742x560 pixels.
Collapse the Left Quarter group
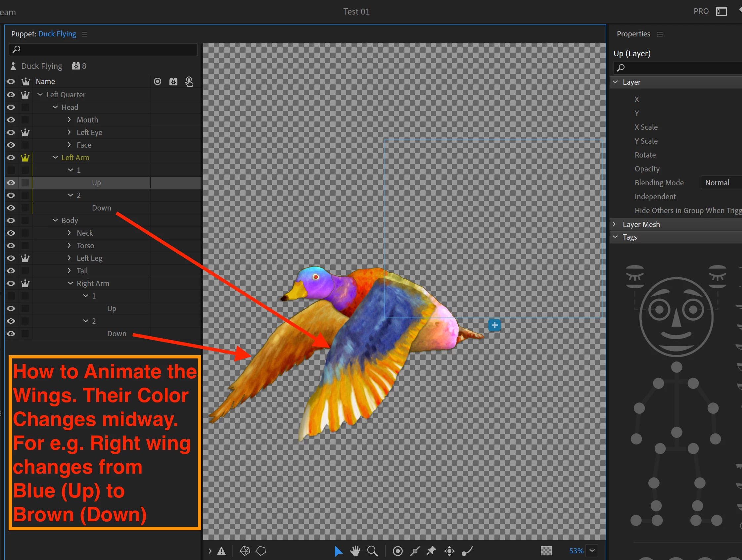coord(40,95)
